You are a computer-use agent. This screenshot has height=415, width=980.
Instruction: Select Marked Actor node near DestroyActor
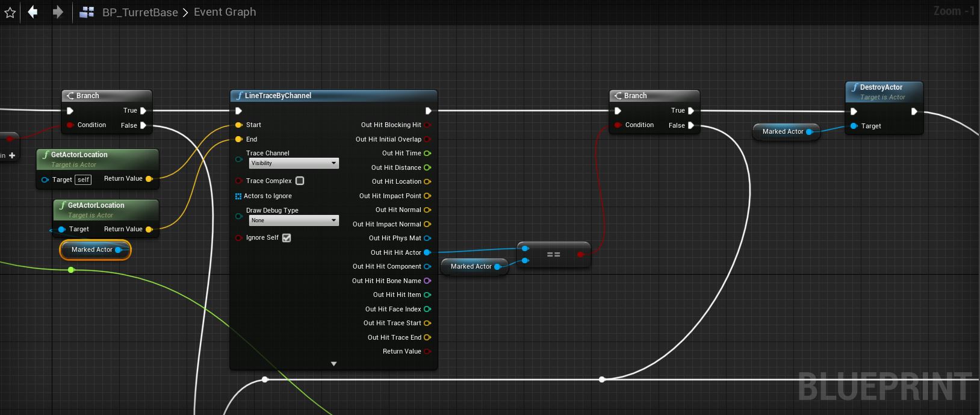pos(786,131)
